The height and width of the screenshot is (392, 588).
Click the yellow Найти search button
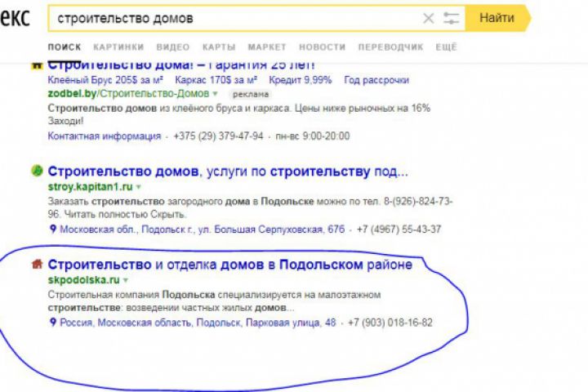(x=497, y=18)
